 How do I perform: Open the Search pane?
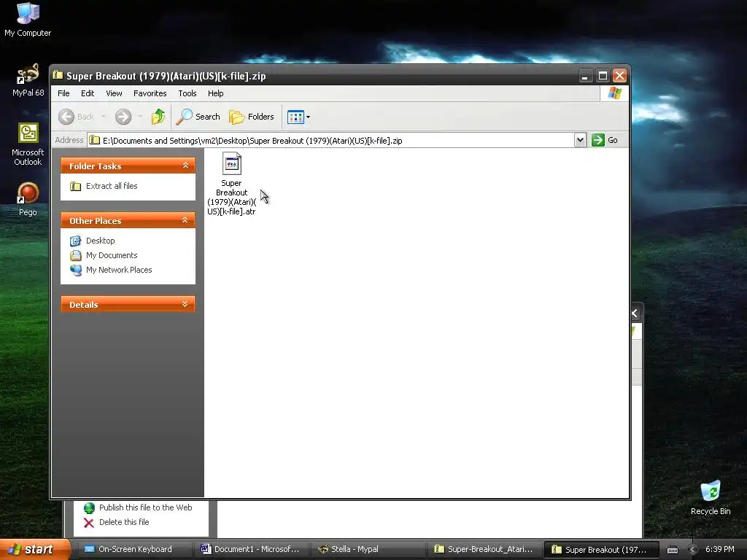[198, 117]
